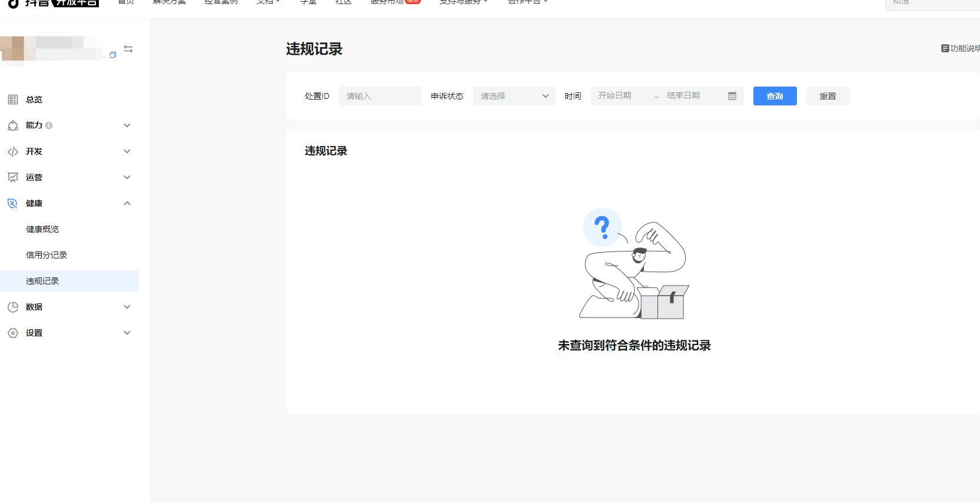Expand the 数据 sidebar chevron
This screenshot has width=980, height=503.
click(x=127, y=307)
